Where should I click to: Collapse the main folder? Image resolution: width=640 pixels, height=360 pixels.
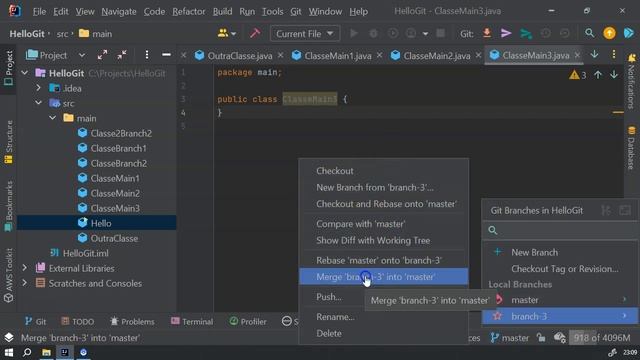pos(53,118)
